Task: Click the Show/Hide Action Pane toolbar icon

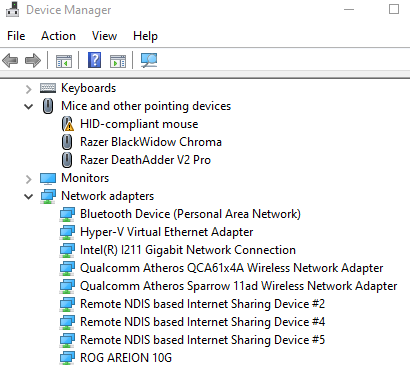Action: [x=118, y=61]
